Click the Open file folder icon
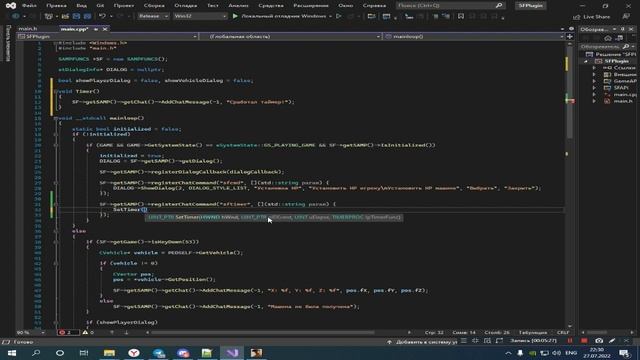This screenshot has width=640, height=360. pos(65,16)
